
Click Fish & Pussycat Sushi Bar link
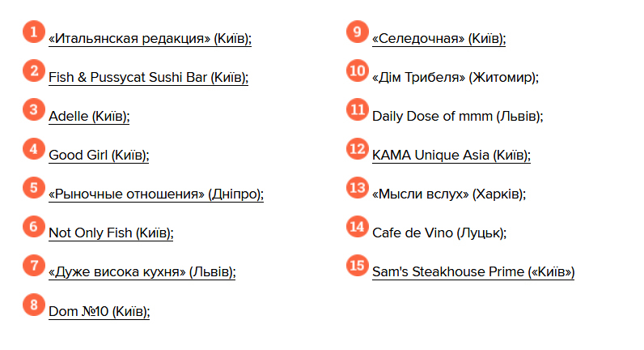(x=148, y=78)
